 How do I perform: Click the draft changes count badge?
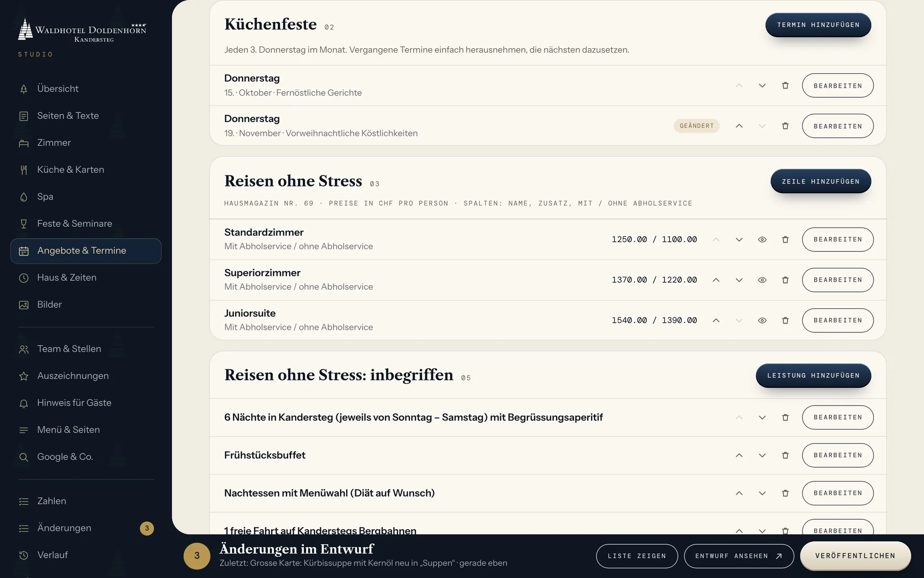197,556
